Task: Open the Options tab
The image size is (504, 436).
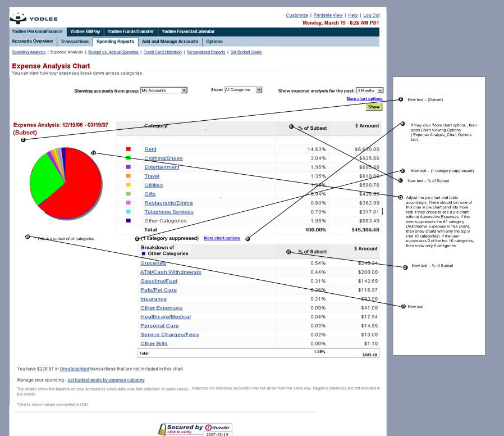Action: (214, 42)
